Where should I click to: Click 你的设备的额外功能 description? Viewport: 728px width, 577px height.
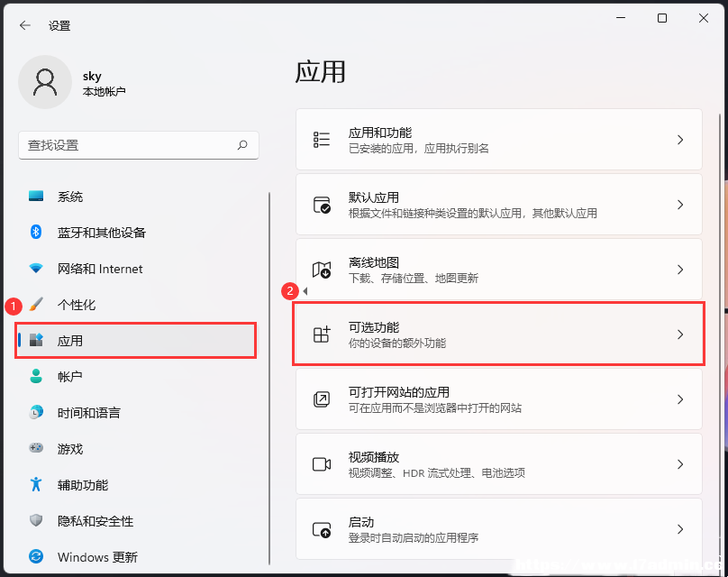point(397,343)
